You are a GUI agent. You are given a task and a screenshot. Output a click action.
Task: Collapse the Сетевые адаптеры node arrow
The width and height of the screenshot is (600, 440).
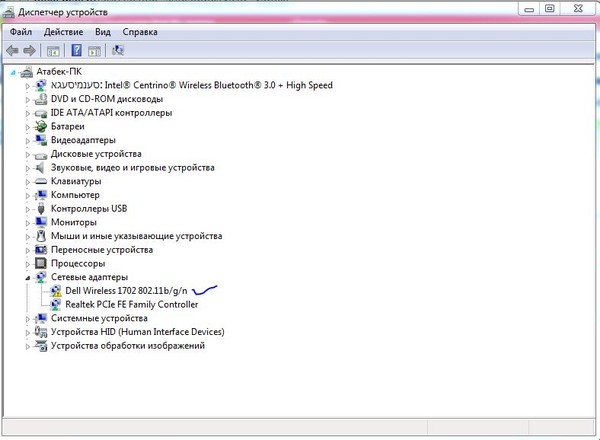28,278
